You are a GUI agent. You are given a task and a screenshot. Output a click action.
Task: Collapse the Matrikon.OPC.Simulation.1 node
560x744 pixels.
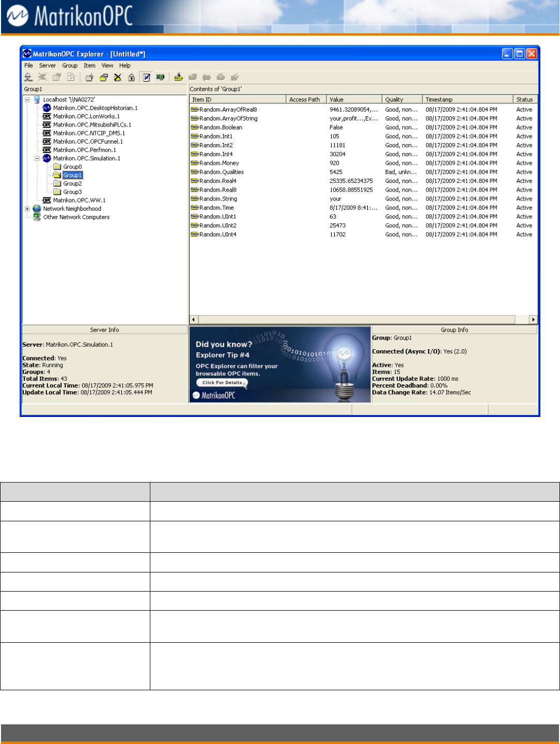tap(37, 159)
